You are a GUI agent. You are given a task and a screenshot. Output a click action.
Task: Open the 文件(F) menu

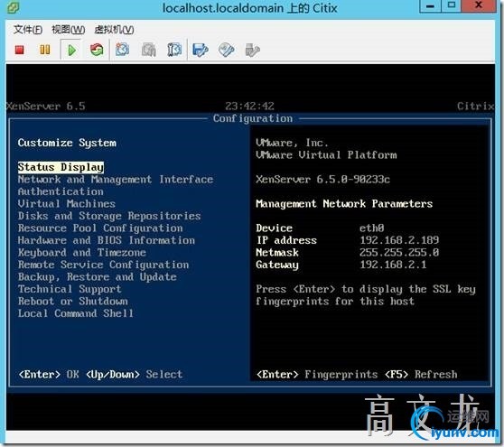(x=28, y=30)
